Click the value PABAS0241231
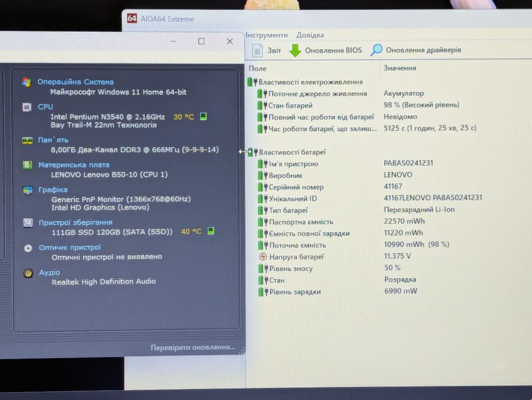This screenshot has width=532, height=400. tap(408, 163)
